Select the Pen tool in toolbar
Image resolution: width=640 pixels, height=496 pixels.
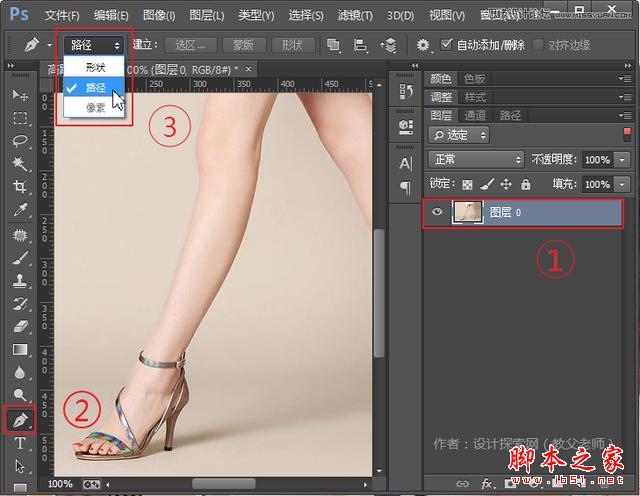(19, 420)
